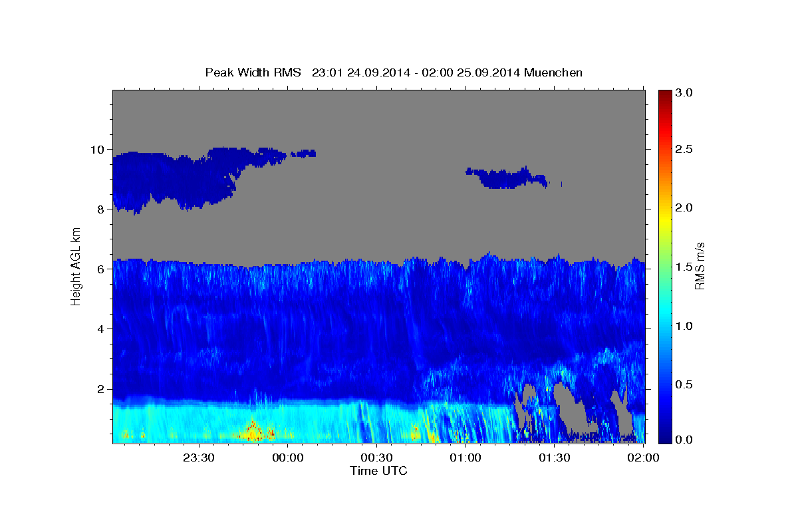Click the '02:00' time axis label
This screenshot has height=532, width=798.
point(643,458)
